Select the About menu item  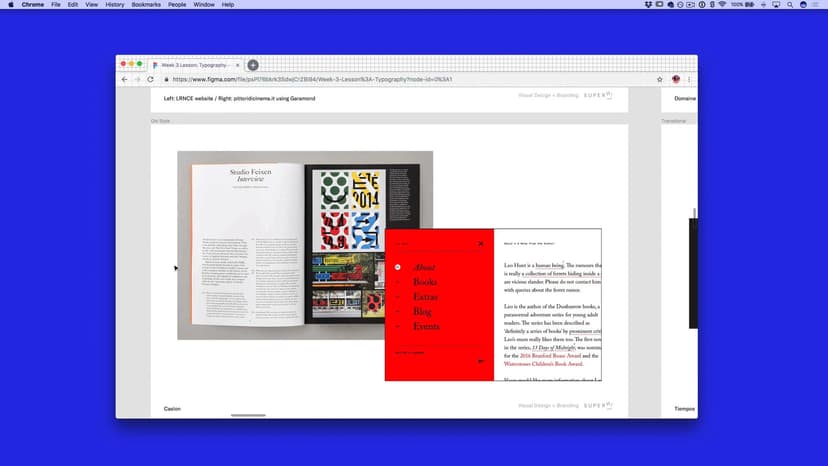click(425, 267)
